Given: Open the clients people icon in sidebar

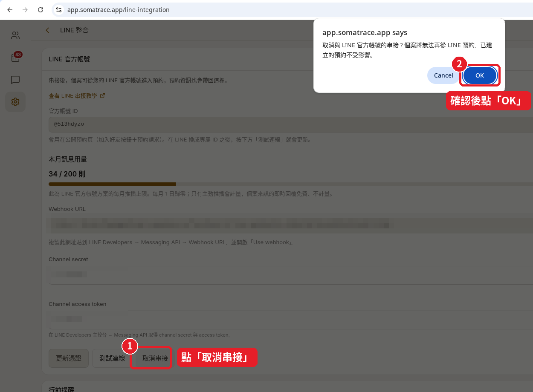Looking at the screenshot, I should pos(15,35).
